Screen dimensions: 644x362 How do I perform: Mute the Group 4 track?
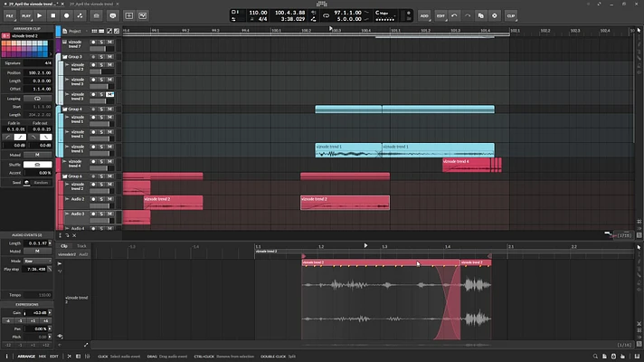[x=109, y=110]
